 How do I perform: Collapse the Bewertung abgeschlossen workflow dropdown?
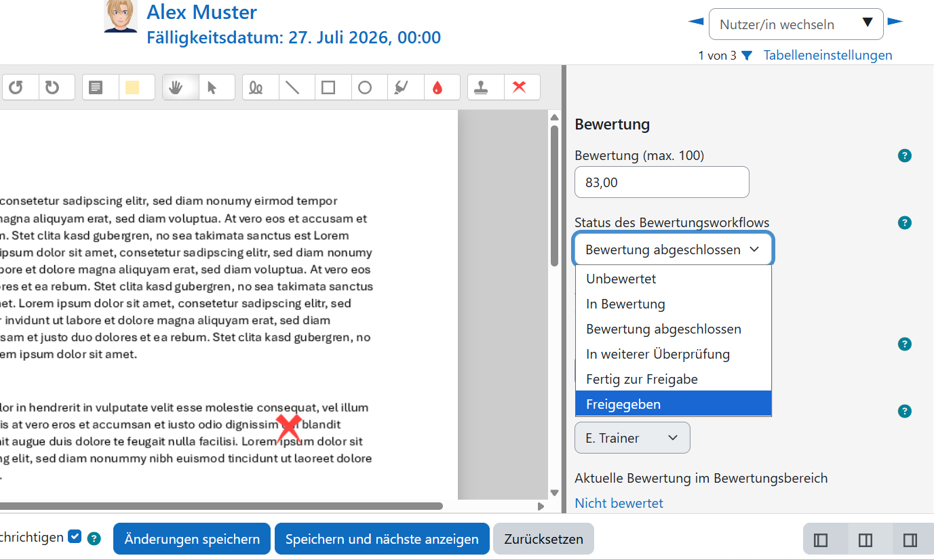click(x=673, y=249)
